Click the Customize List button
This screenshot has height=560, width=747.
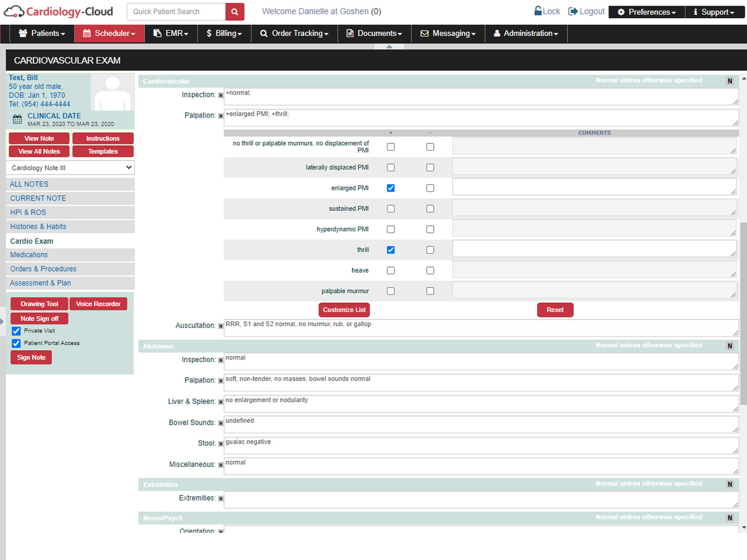(x=344, y=309)
